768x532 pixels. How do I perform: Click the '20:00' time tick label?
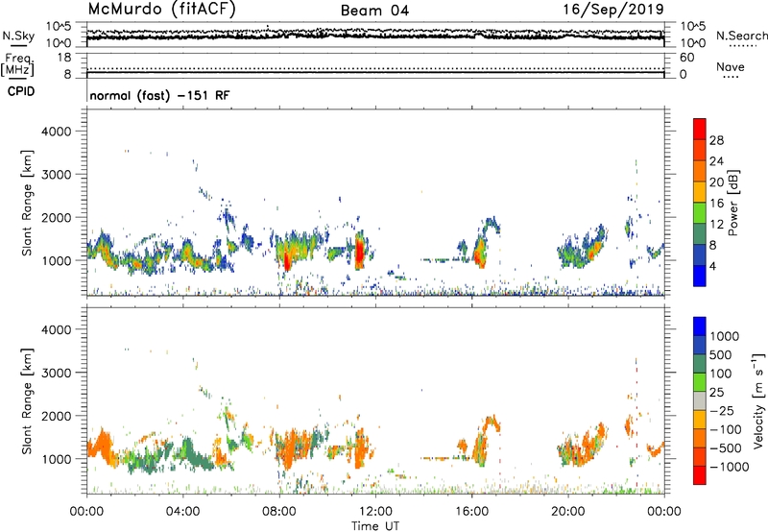pos(567,512)
